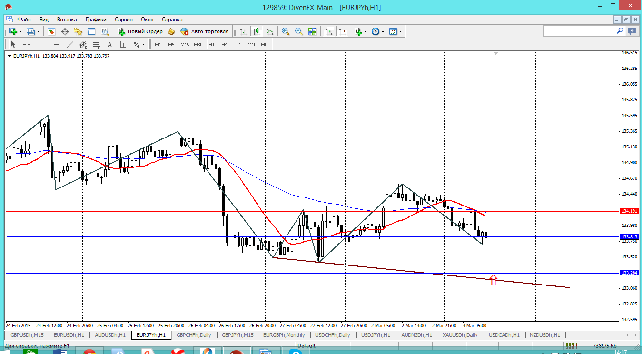
Task: Click the zoom in magnifier icon
Action: [286, 31]
